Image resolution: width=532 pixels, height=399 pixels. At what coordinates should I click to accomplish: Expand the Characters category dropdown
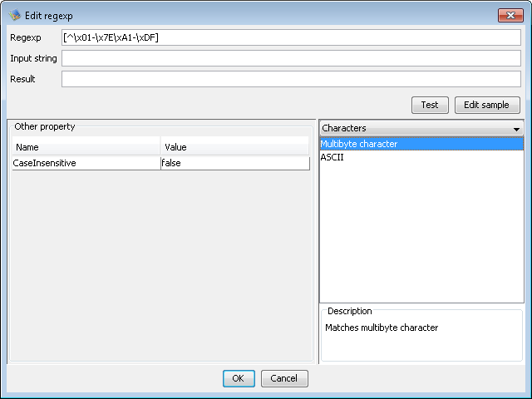tap(515, 129)
